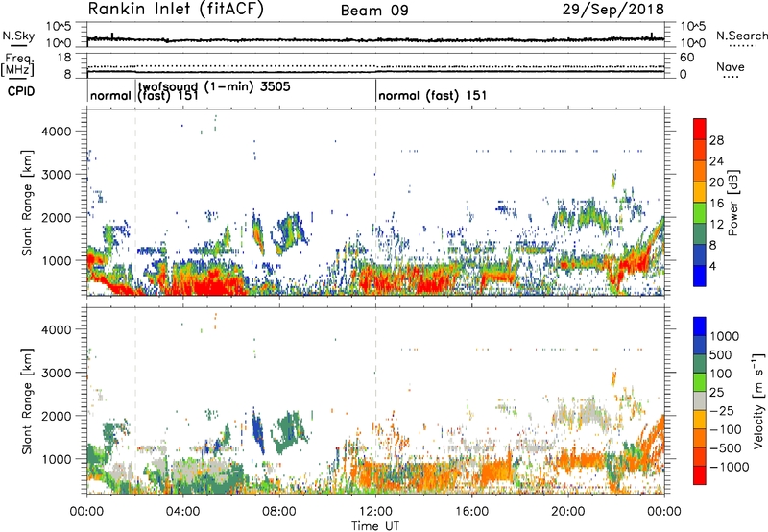This screenshot has height=532, width=768.
Task: Click the light green 12-16 dB Power swatch
Action: point(700,211)
